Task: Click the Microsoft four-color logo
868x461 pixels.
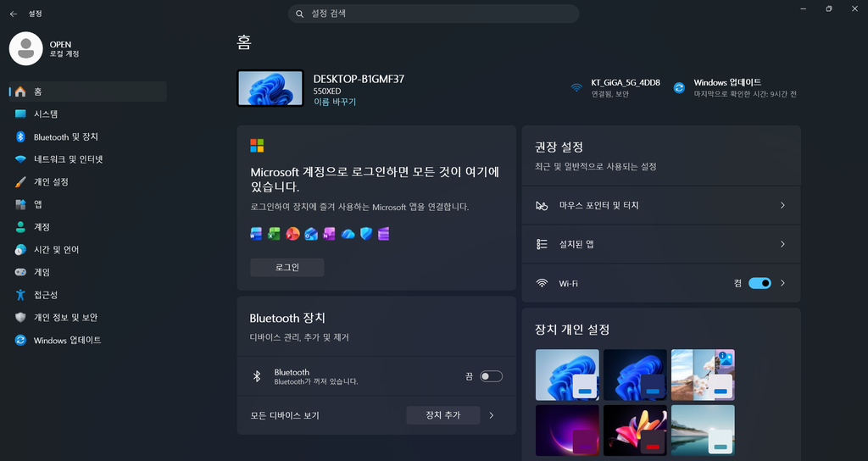Action: 257,146
